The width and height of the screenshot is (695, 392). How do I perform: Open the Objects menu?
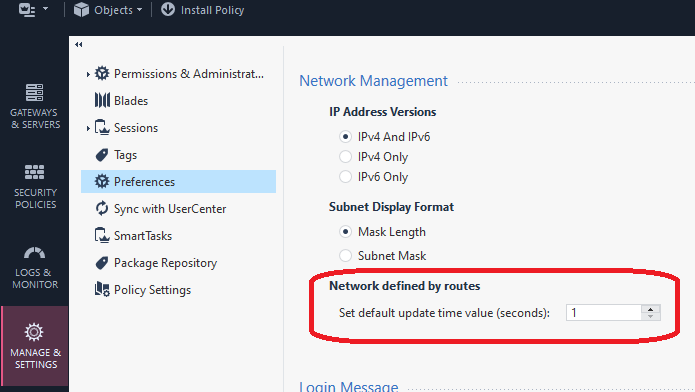[x=108, y=10]
